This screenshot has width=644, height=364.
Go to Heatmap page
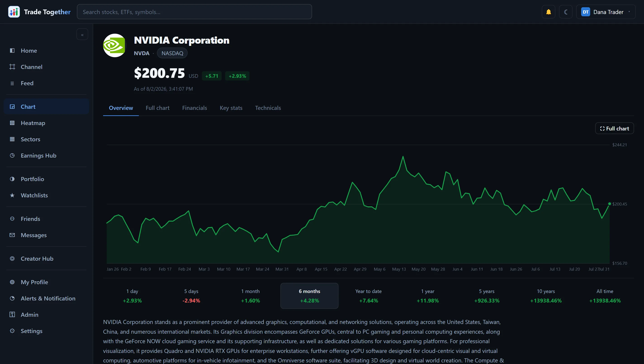(x=46, y=123)
